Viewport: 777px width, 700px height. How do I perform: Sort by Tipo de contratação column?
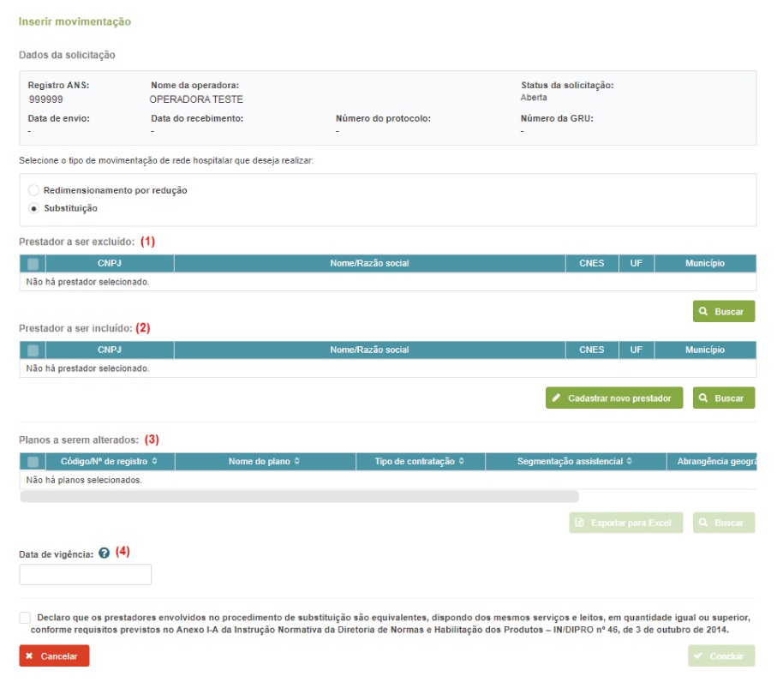(420, 462)
